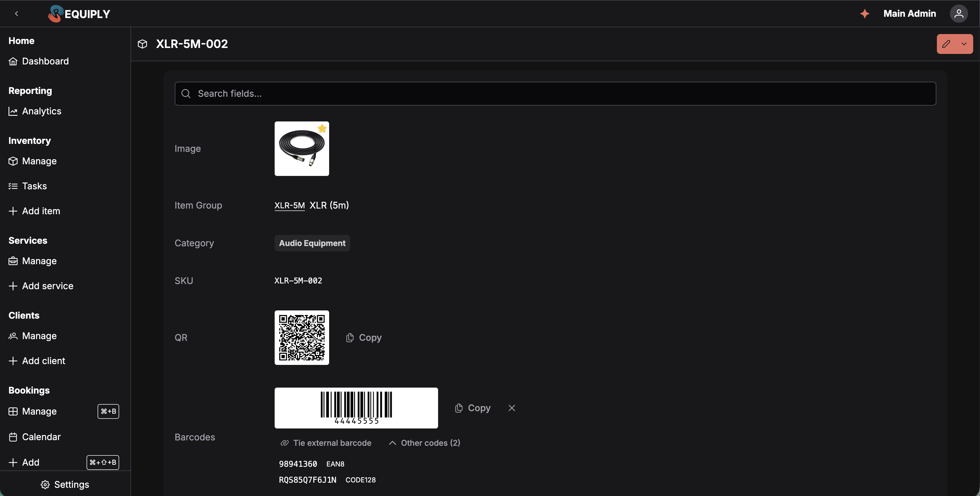
Task: Focus the Search fields input
Action: point(555,94)
